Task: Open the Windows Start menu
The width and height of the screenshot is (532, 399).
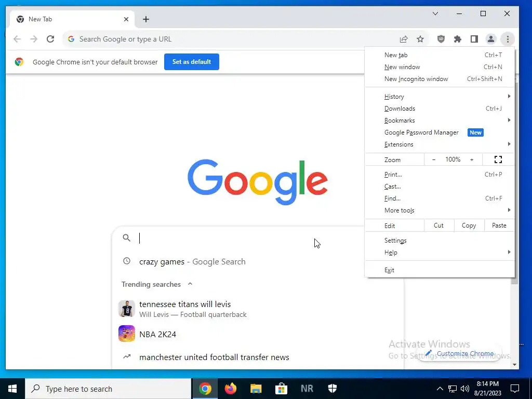Action: point(12,389)
